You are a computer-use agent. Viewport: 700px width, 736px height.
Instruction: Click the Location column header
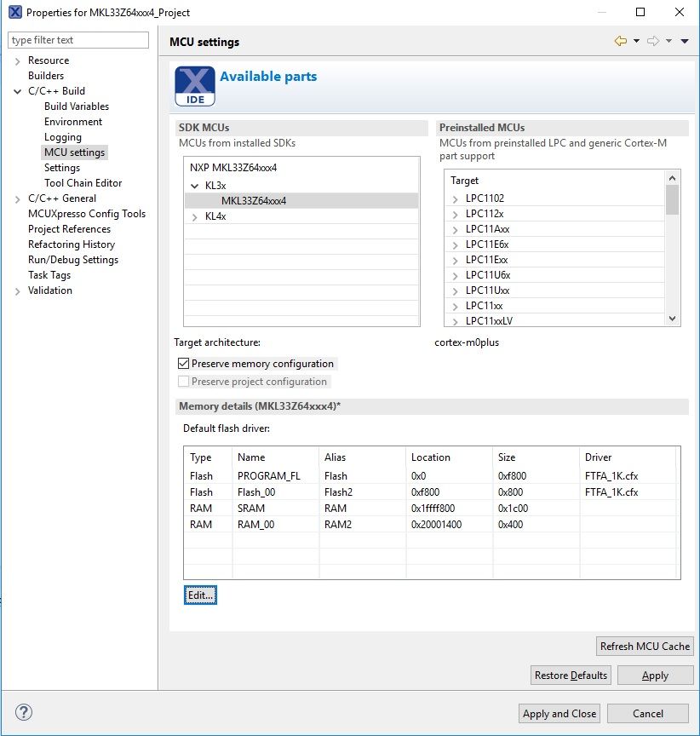pyautogui.click(x=449, y=457)
